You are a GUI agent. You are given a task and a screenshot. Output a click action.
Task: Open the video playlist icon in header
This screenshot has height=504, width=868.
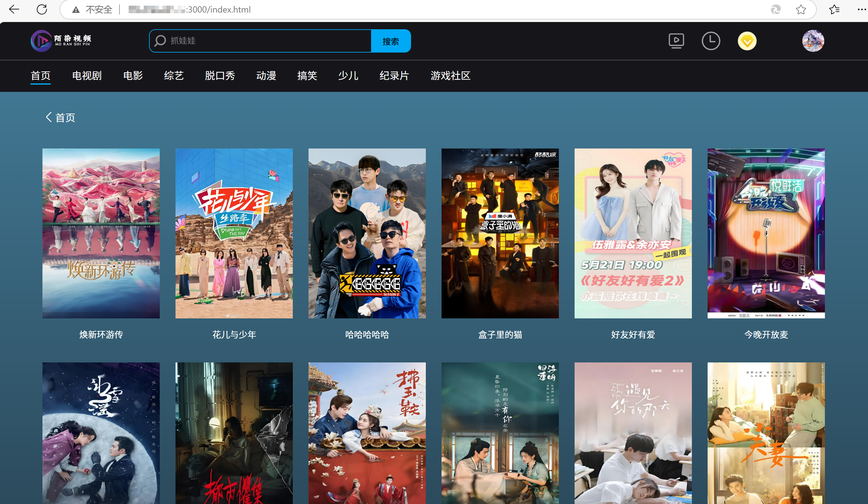coord(676,41)
